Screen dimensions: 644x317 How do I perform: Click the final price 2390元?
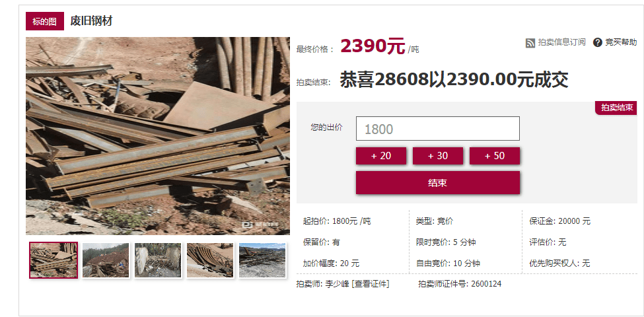pyautogui.click(x=373, y=46)
